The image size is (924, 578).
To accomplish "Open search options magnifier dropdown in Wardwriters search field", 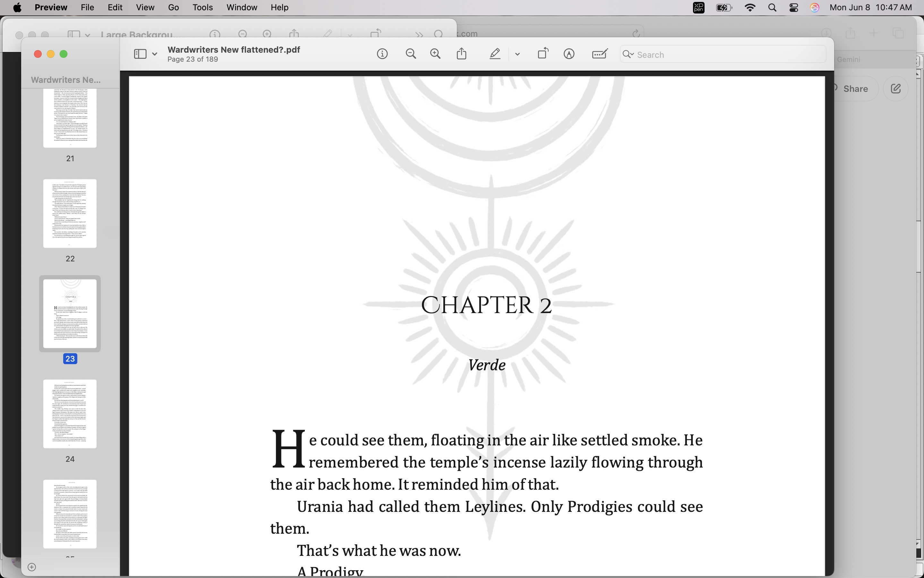I will point(628,55).
